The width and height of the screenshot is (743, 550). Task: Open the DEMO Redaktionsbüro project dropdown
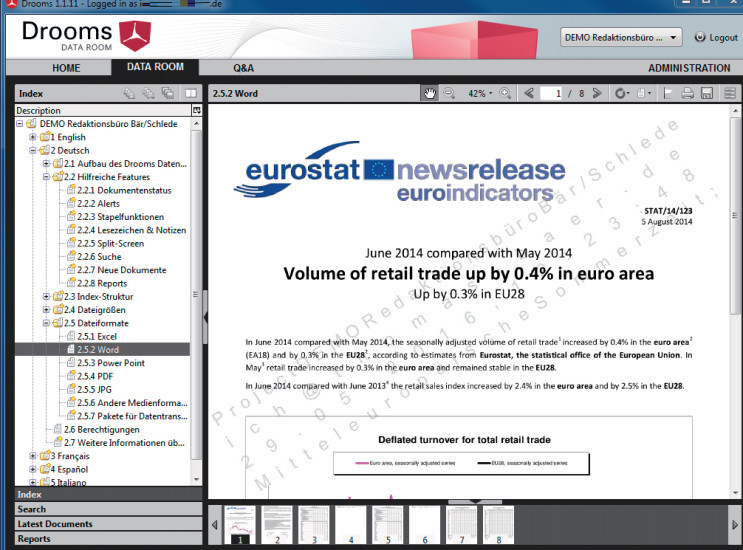(621, 37)
